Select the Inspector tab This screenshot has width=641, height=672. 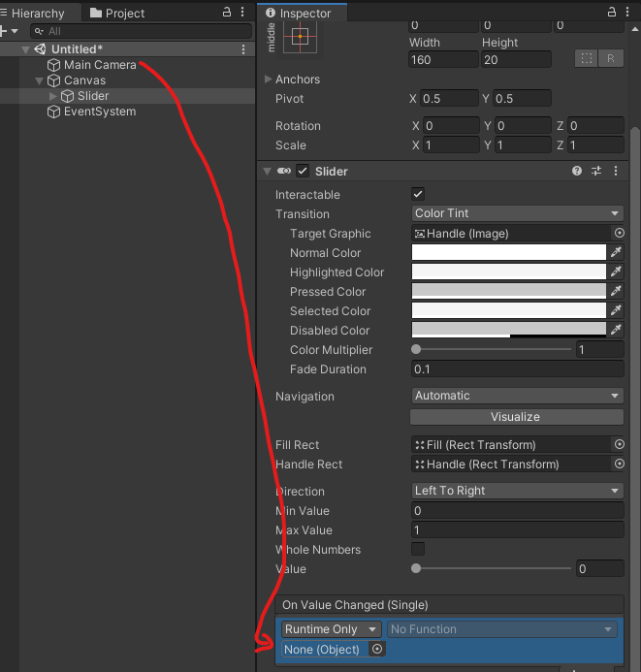302,13
